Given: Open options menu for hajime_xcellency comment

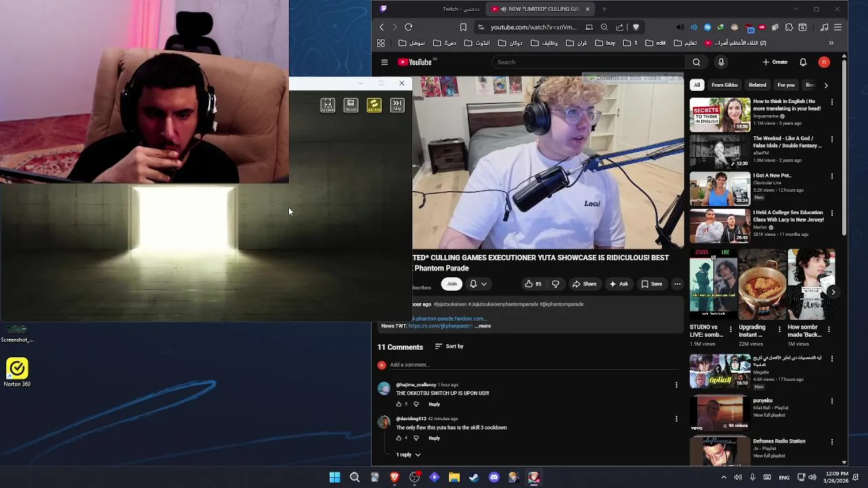Looking at the screenshot, I should pos(676,385).
